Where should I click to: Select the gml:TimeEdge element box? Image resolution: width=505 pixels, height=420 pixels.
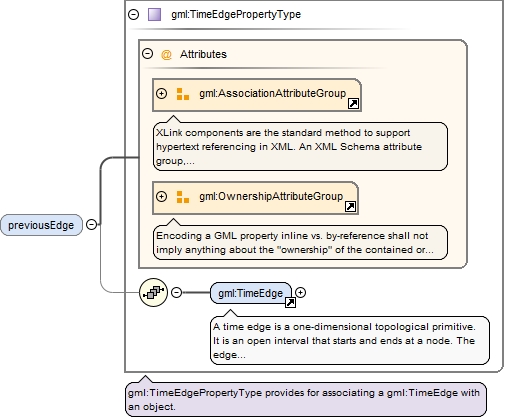coord(251,293)
